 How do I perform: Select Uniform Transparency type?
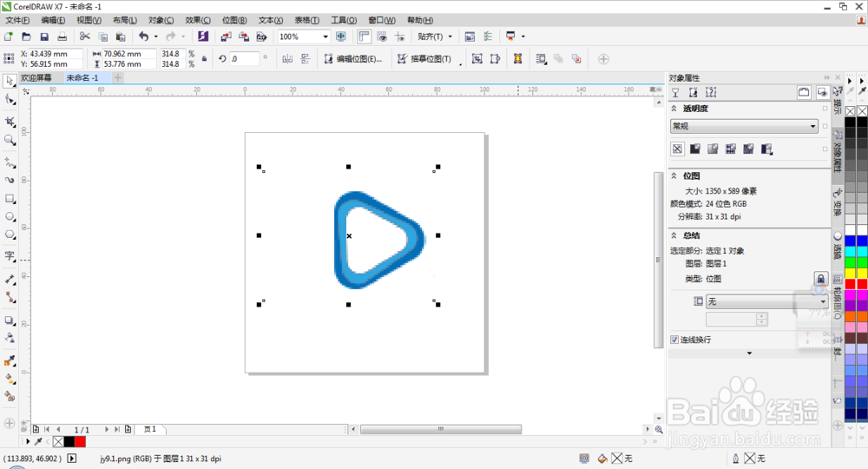(695, 149)
